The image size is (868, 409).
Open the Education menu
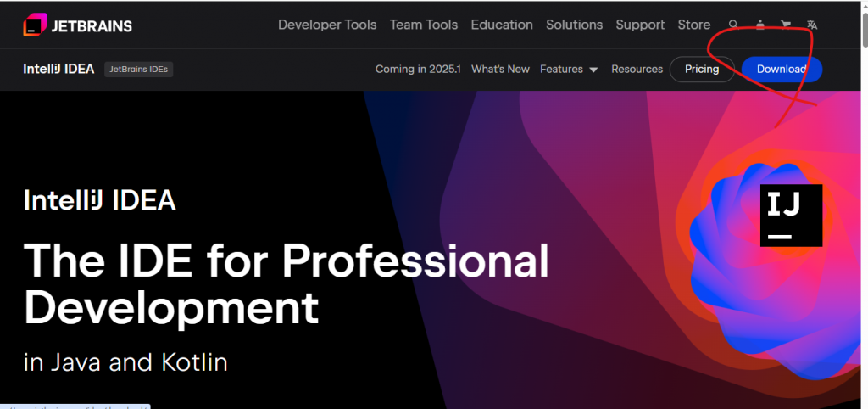502,25
